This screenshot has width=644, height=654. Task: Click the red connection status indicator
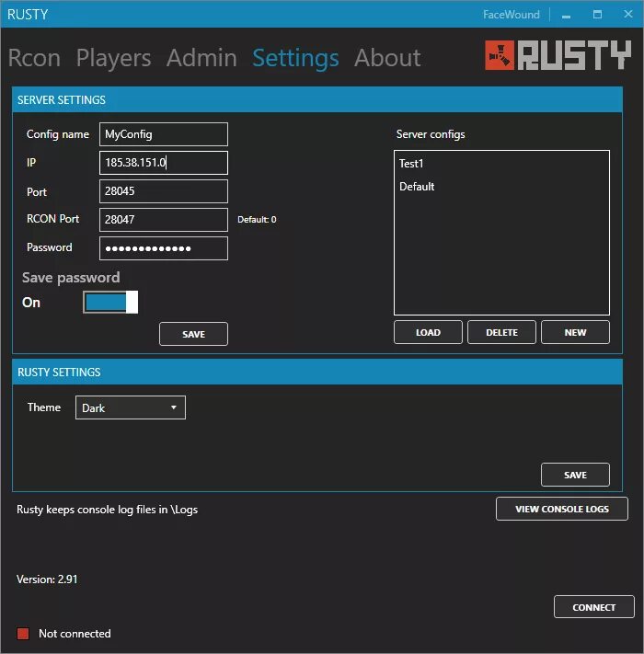(23, 634)
